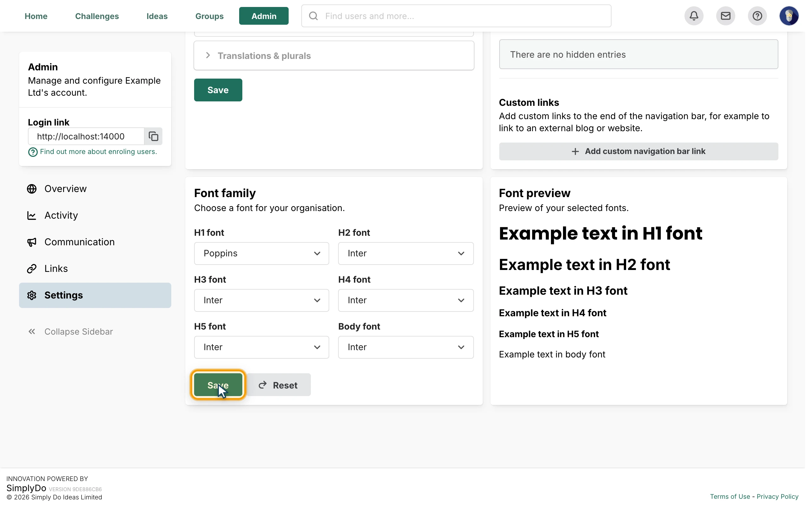Image resolution: width=812 pixels, height=507 pixels.
Task: Click the Links chain icon in sidebar
Action: tap(32, 269)
